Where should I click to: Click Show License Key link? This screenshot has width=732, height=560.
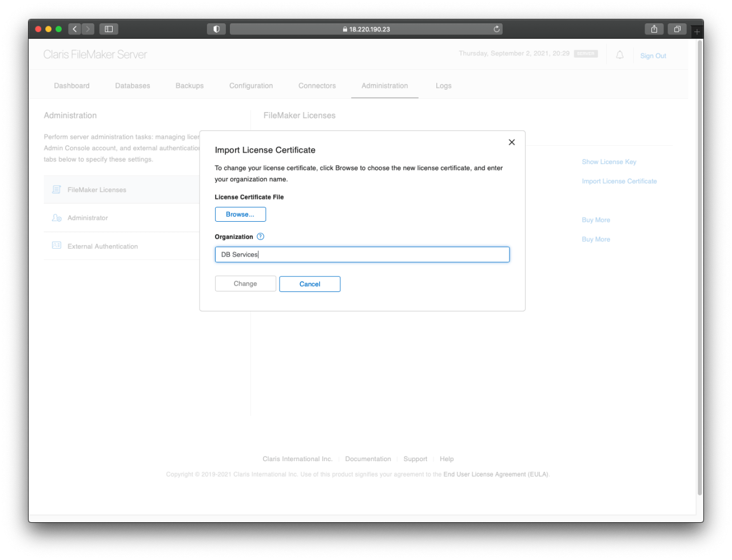pyautogui.click(x=609, y=162)
